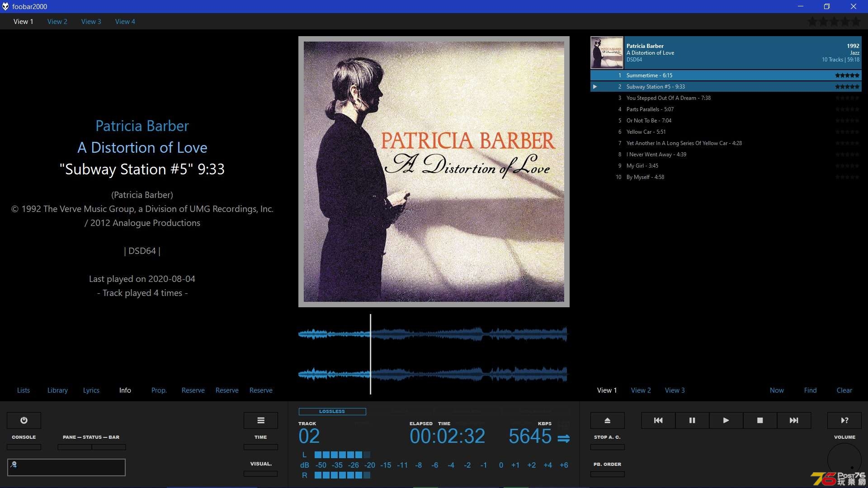The image size is (868, 488).
Task: Click inside the search input field
Action: point(66,467)
